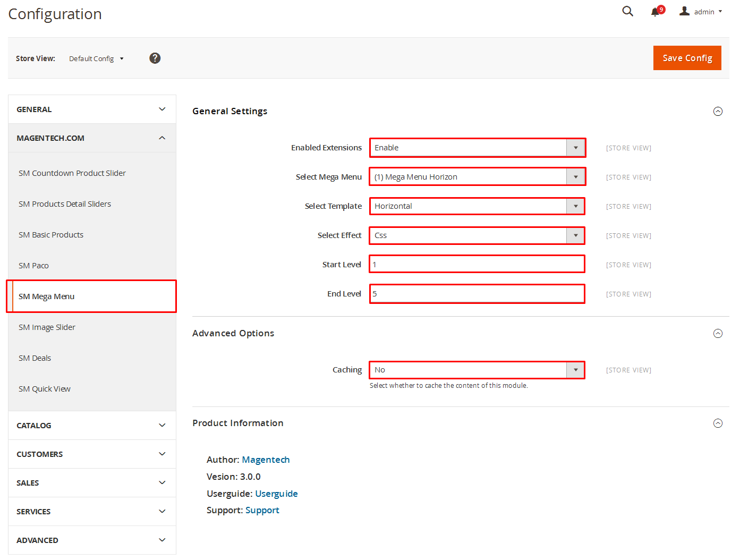This screenshot has width=740, height=560.
Task: Open SM Image Slider settings
Action: [47, 327]
